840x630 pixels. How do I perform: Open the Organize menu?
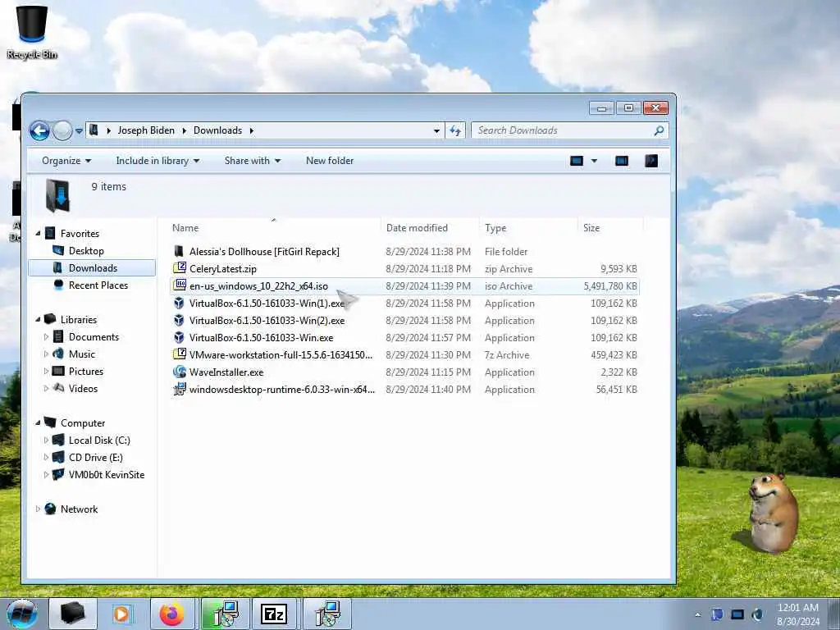[66, 161]
